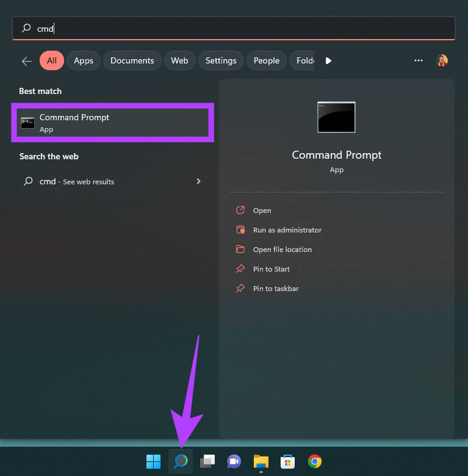Click into the search text field
Image resolution: width=468 pixels, height=476 pixels.
234,28
